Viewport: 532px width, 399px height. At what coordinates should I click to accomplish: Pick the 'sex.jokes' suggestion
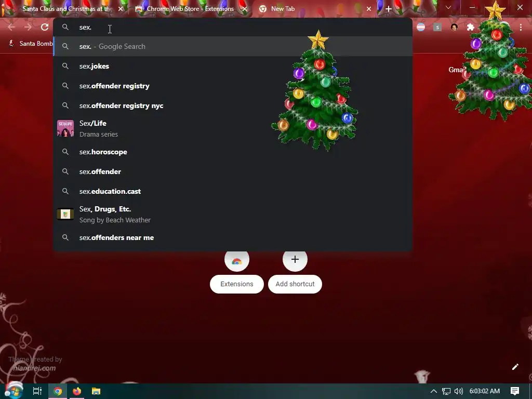pyautogui.click(x=233, y=66)
